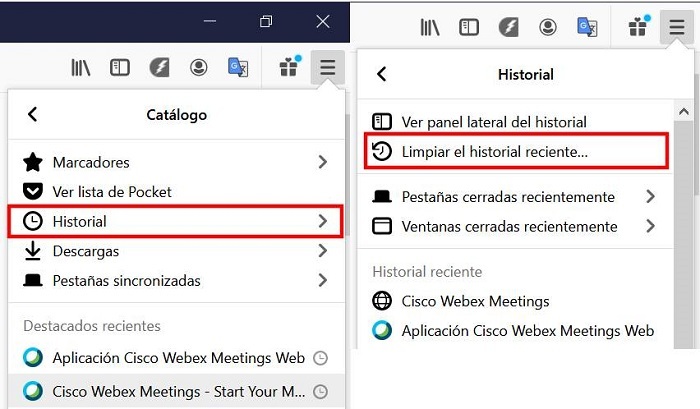
Task: Click lightning bolt extension icon in left toolbar
Action: [159, 68]
